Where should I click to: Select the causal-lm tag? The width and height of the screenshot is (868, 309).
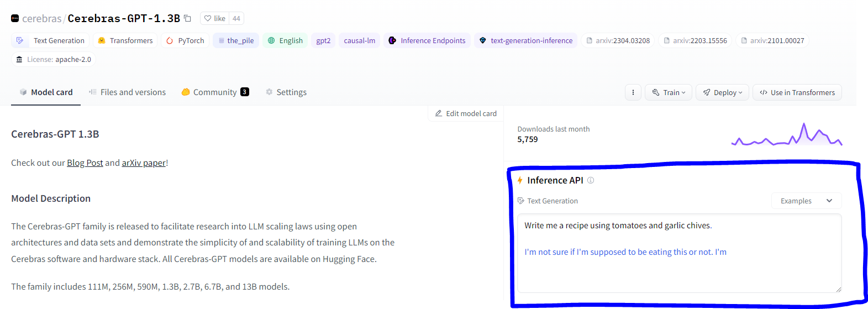[x=359, y=40]
